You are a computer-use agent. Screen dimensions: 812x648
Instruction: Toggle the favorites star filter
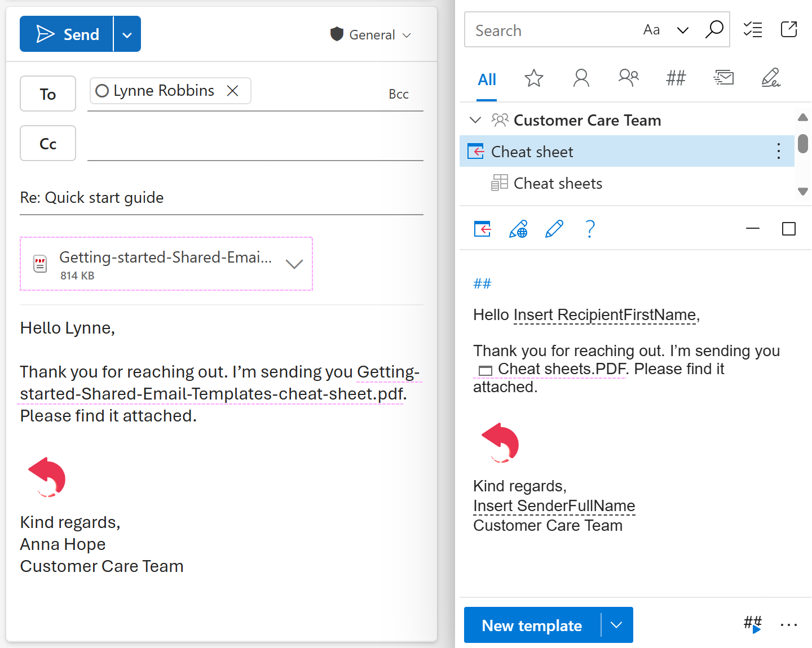point(533,78)
